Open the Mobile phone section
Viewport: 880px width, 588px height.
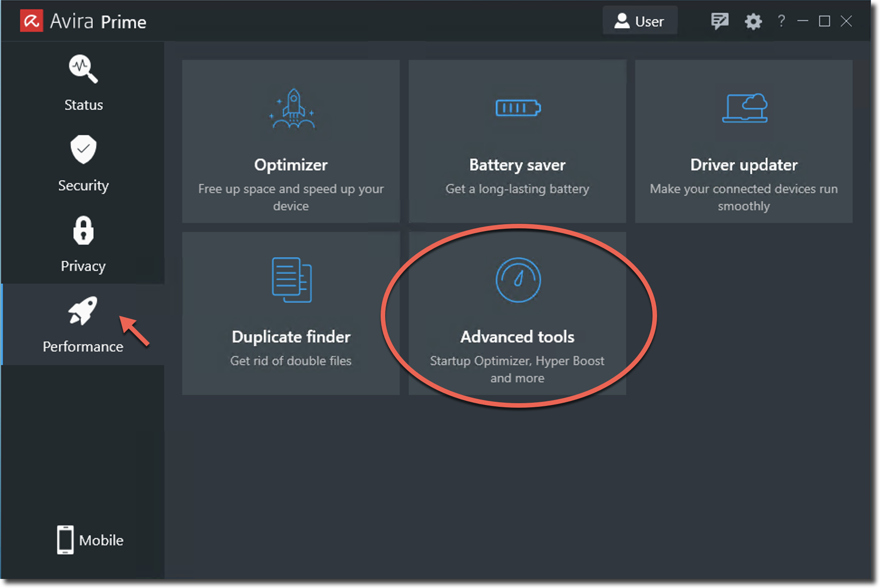(65, 540)
